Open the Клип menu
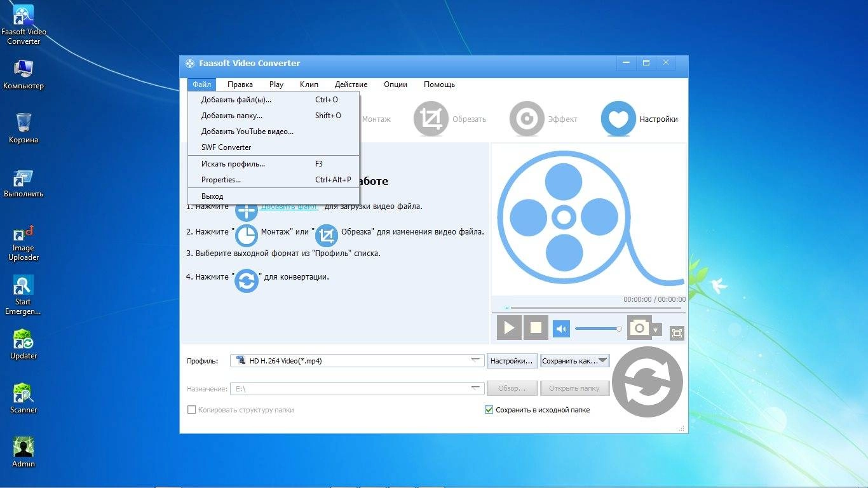The width and height of the screenshot is (868, 488). (309, 85)
